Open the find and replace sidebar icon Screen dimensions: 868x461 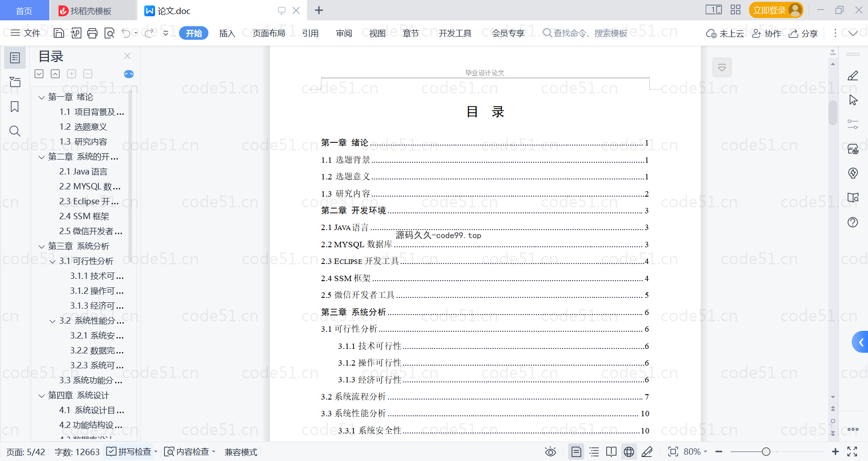pyautogui.click(x=15, y=131)
